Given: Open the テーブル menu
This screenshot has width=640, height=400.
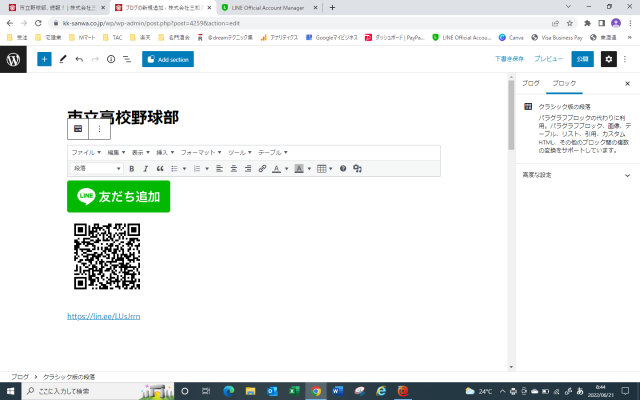Looking at the screenshot, I should click(x=273, y=152).
